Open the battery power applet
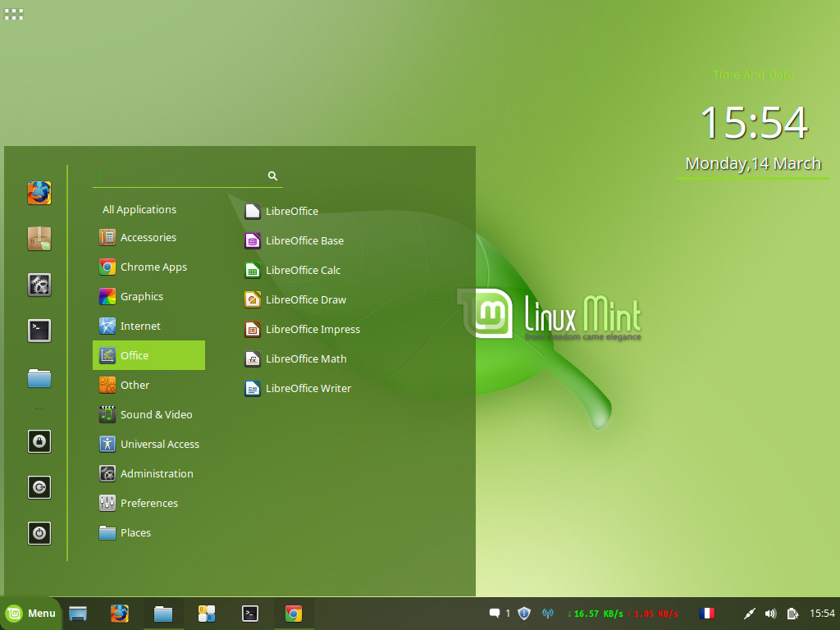This screenshot has width=840, height=630. point(792,614)
